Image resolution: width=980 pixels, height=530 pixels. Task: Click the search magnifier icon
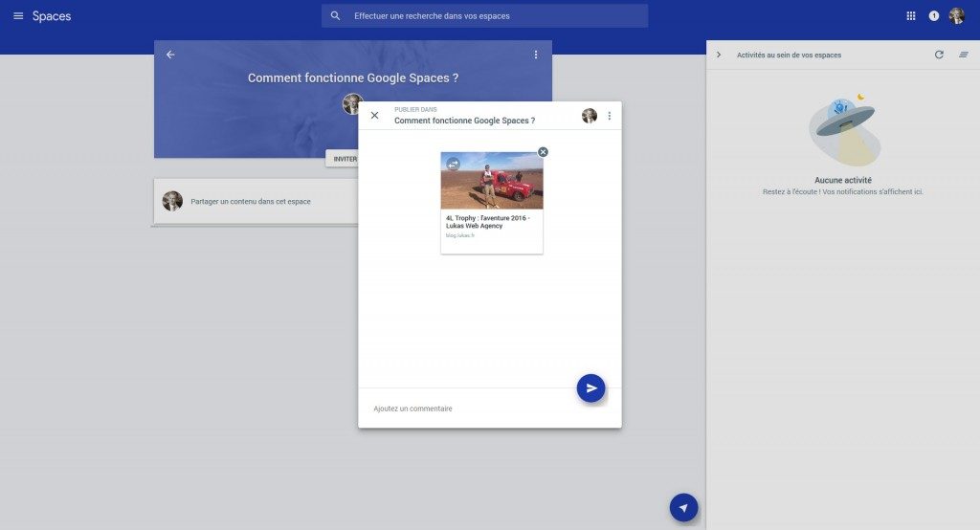[x=336, y=15]
